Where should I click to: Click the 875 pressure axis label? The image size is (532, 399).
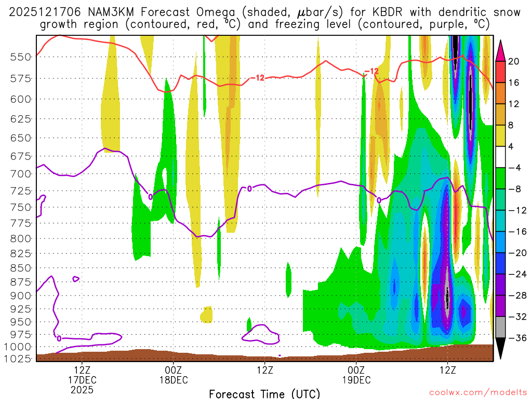click(21, 282)
